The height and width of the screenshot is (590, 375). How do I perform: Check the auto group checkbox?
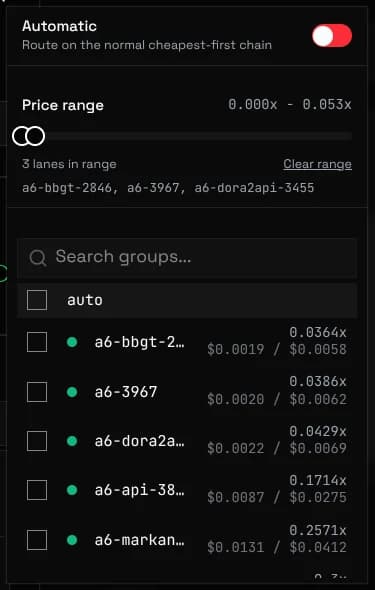[37, 300]
